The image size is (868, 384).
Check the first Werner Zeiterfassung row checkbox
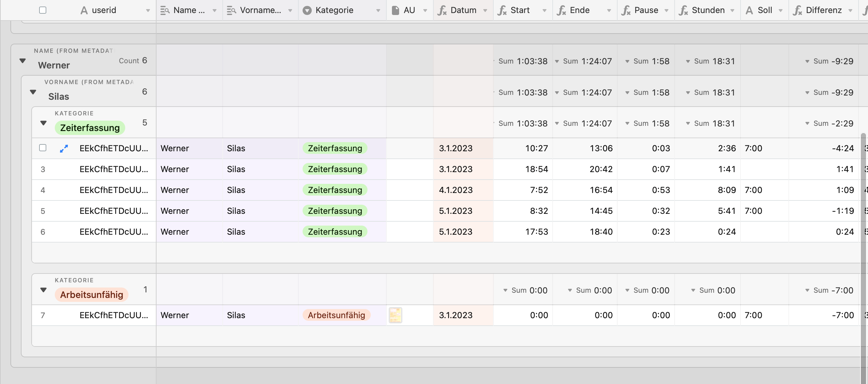click(x=43, y=148)
